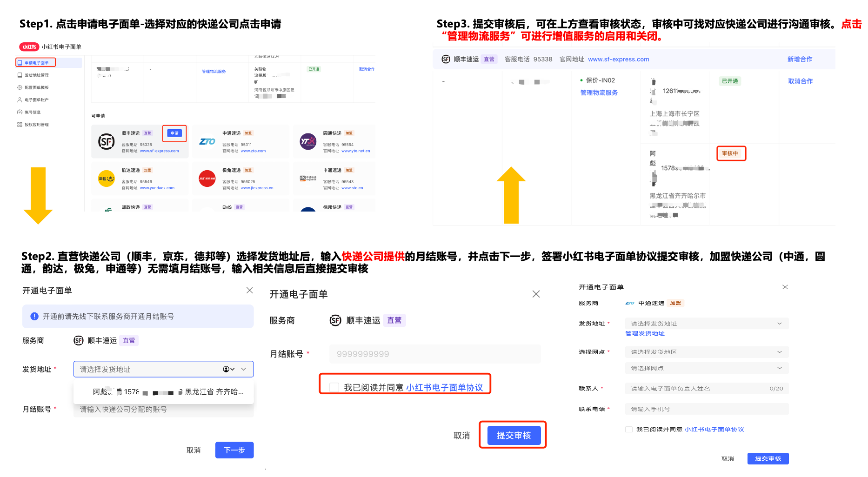Expand the 请选择网点 dropdown
868x477 pixels.
(707, 368)
